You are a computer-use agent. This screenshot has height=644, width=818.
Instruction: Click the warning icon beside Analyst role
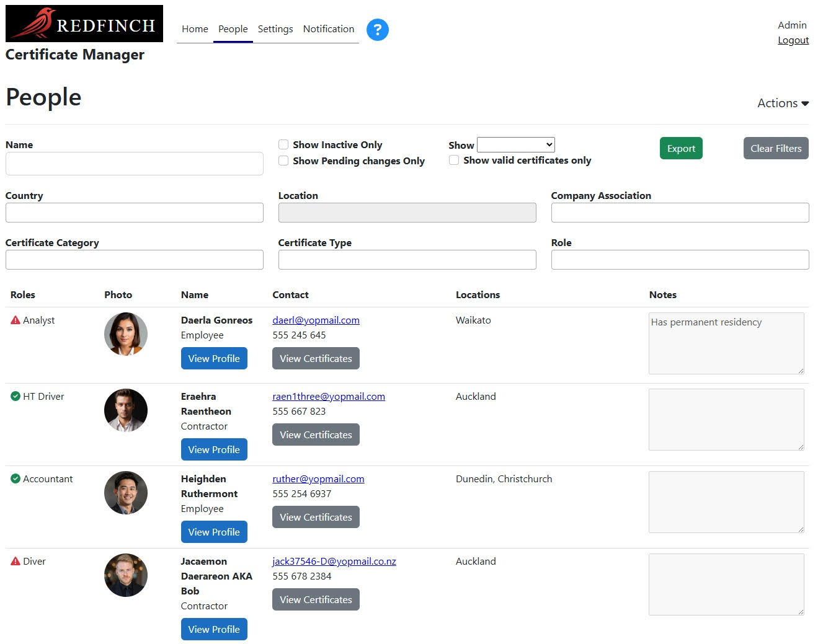point(15,319)
